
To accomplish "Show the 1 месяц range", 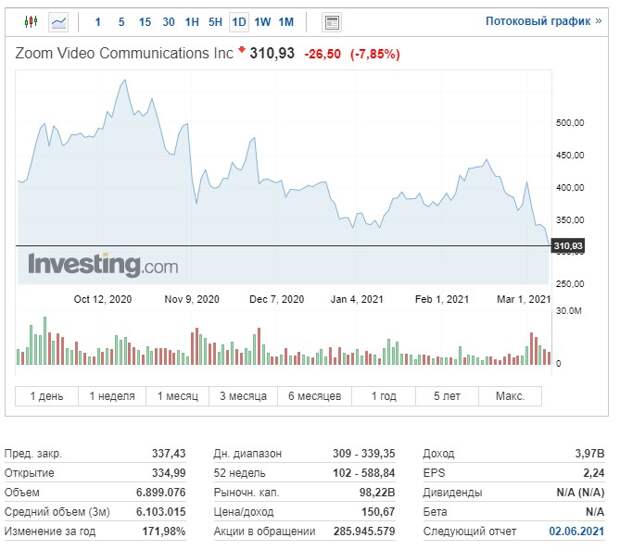I will [x=178, y=396].
